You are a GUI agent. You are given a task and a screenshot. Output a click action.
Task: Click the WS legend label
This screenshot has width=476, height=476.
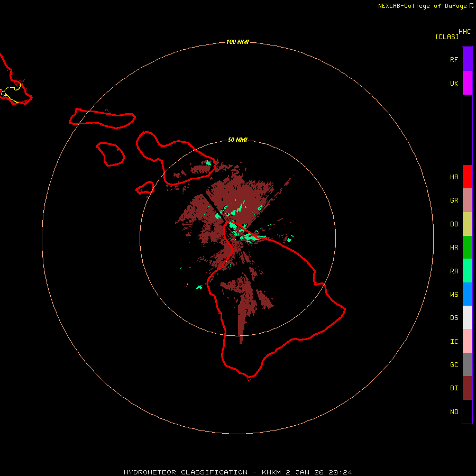(x=454, y=295)
